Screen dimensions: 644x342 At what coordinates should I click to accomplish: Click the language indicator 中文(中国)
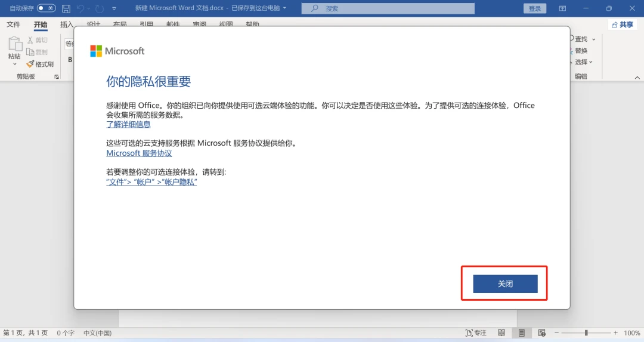tap(97, 333)
